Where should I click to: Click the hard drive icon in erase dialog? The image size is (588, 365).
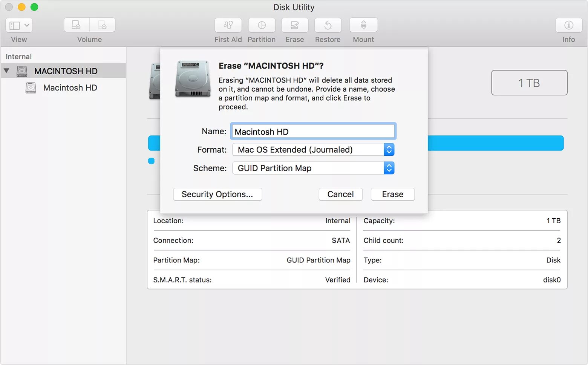pos(193,78)
